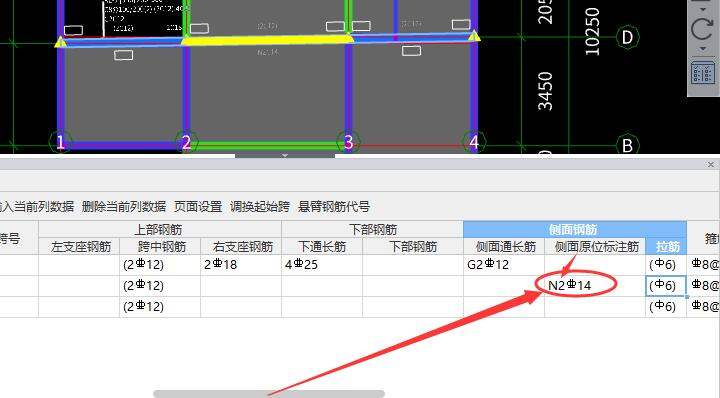Click the 3450 dimension label
The image size is (720, 398).
pyautogui.click(x=545, y=91)
